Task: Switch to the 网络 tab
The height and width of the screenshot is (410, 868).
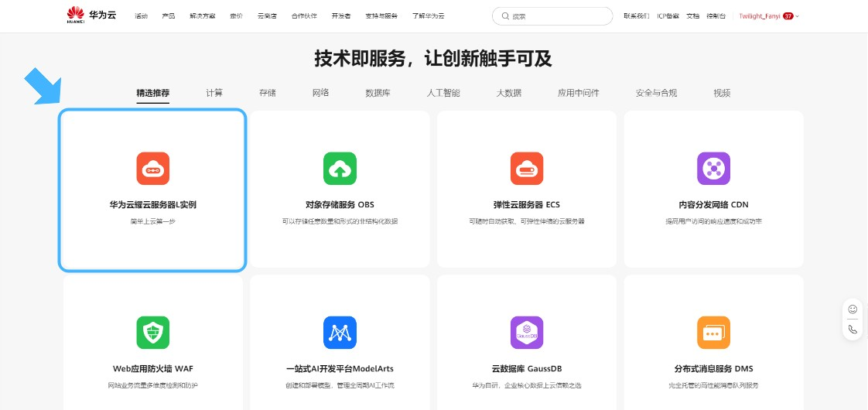Action: [x=320, y=93]
